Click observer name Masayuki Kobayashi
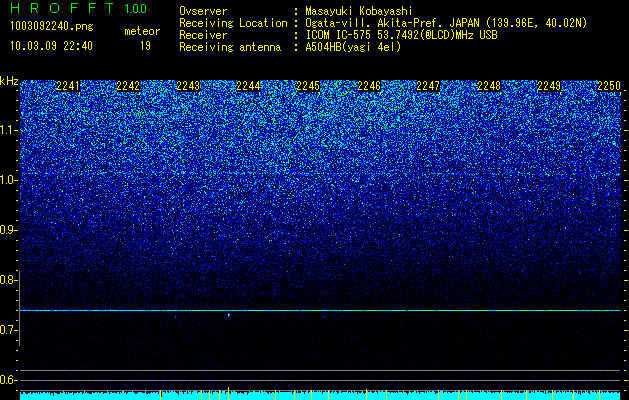The image size is (629, 400). tap(359, 11)
